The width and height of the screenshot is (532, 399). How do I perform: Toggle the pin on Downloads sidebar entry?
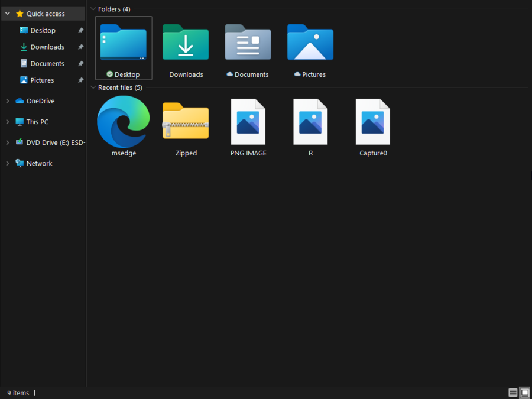click(x=80, y=47)
